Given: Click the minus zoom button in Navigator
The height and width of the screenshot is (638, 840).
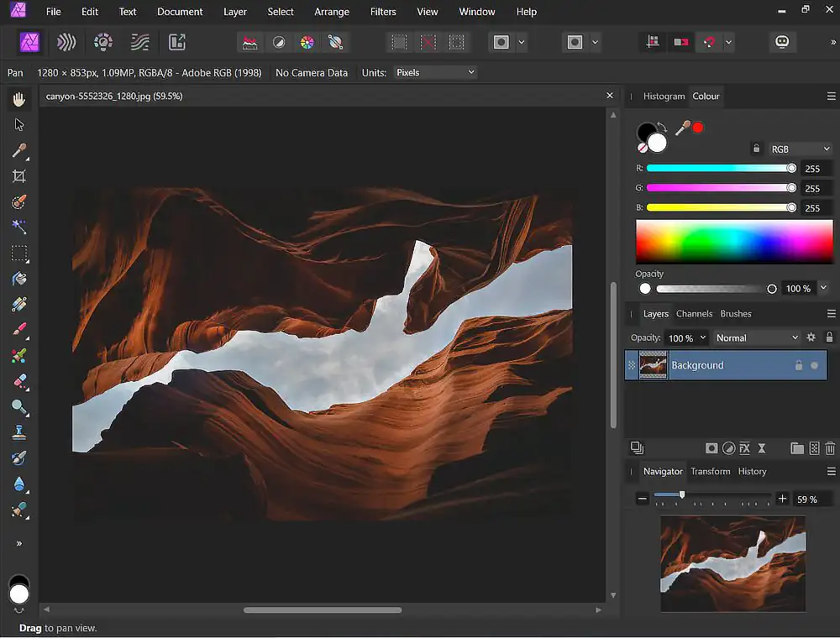Looking at the screenshot, I should coord(643,498).
